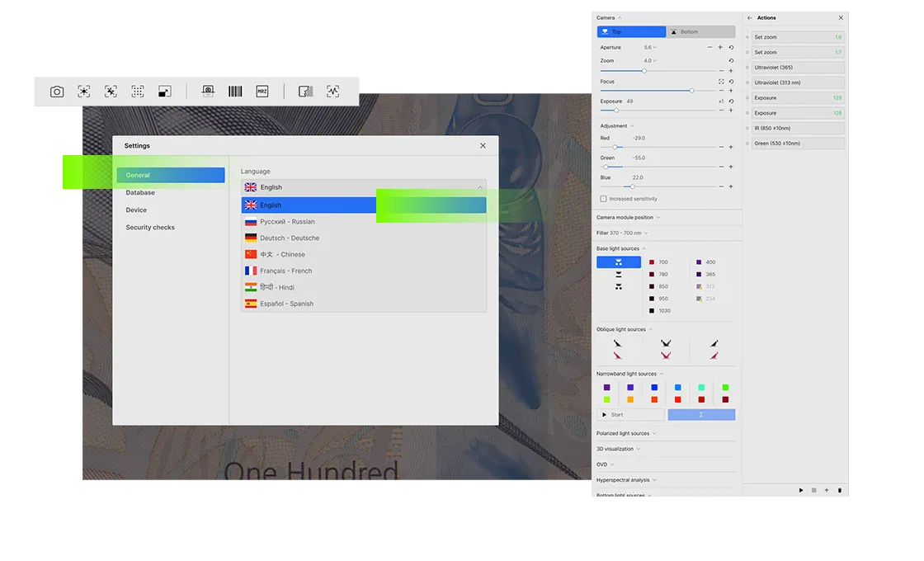
Task: Expand the Polarized light sources section
Action: (x=626, y=433)
